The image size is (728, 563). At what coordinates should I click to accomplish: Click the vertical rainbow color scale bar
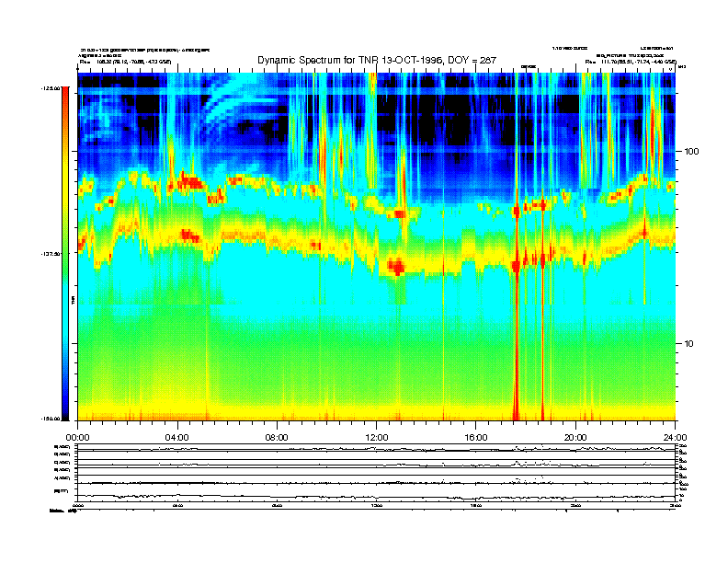click(x=65, y=254)
